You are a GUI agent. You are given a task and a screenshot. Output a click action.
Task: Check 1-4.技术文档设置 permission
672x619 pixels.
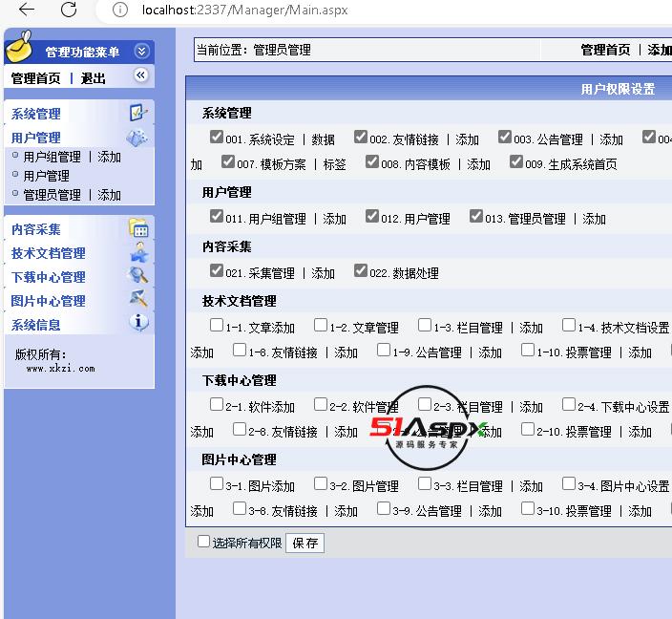pos(569,325)
